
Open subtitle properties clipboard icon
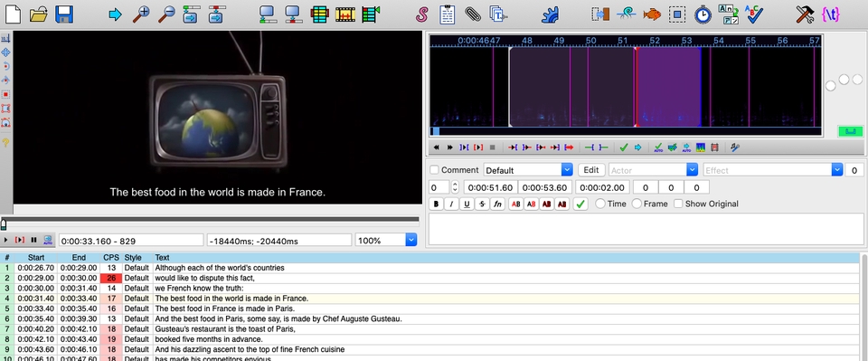(x=447, y=14)
